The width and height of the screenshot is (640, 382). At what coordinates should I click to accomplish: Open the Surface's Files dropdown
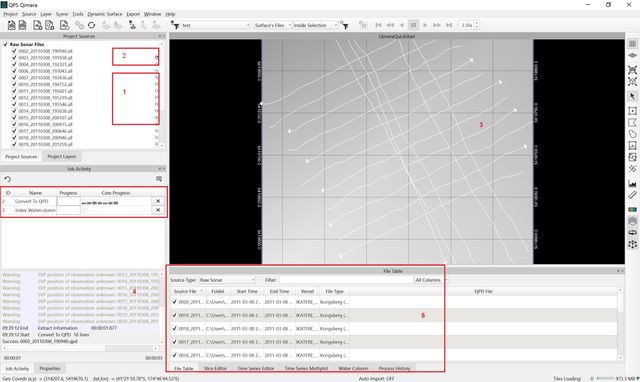273,25
